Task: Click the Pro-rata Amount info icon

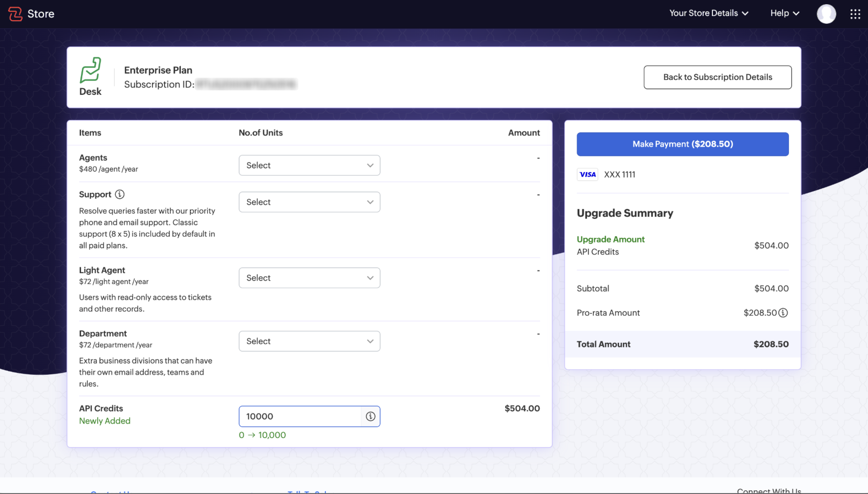Action: pos(783,312)
